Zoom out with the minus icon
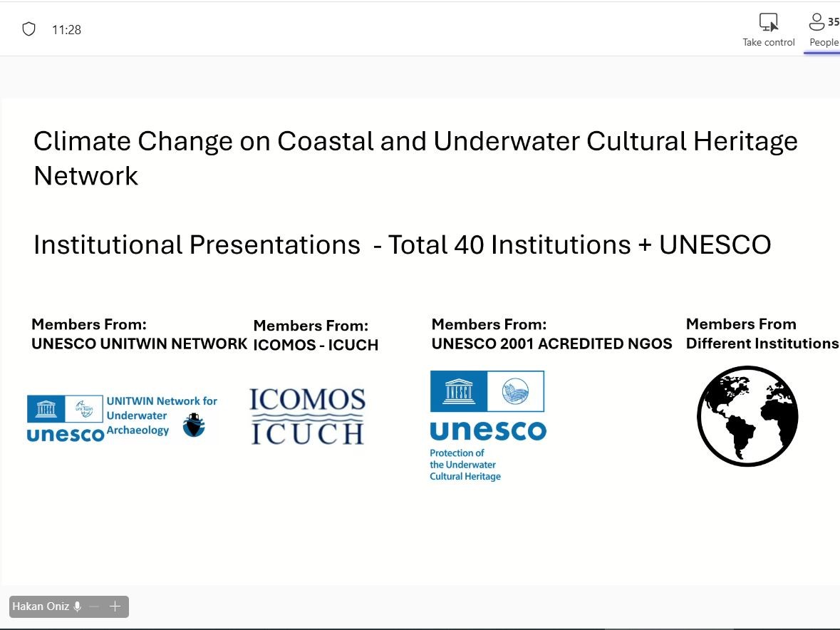840x630 pixels. point(94,606)
